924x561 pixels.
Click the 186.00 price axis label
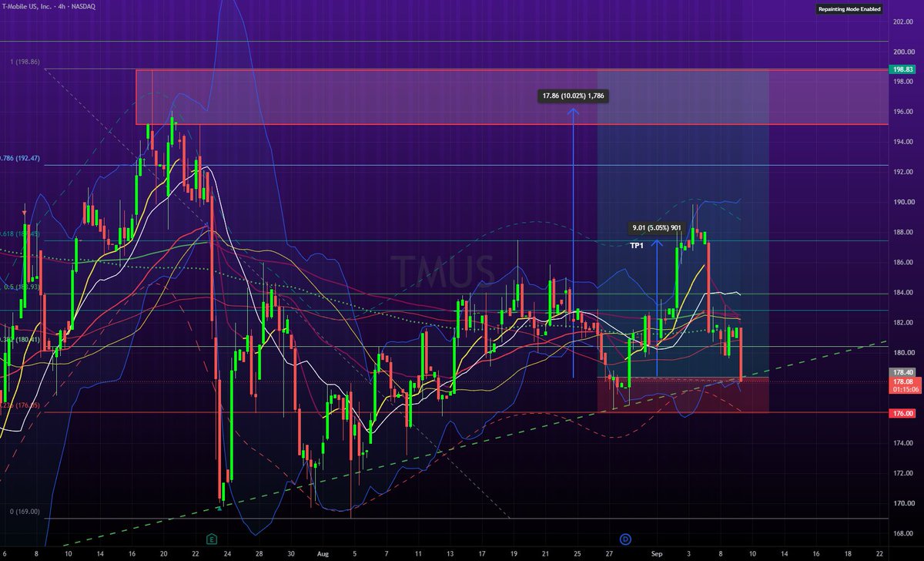902,262
